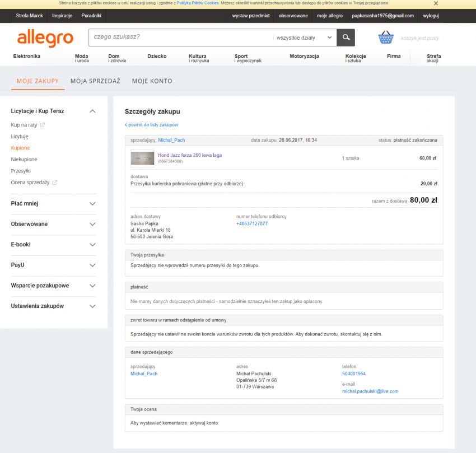Image resolution: width=476 pixels, height=453 pixels.
Task: Open the shopping basket icon
Action: click(385, 38)
